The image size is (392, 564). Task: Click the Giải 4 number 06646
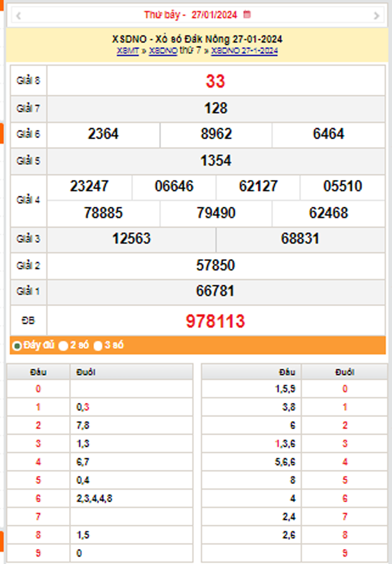174,186
